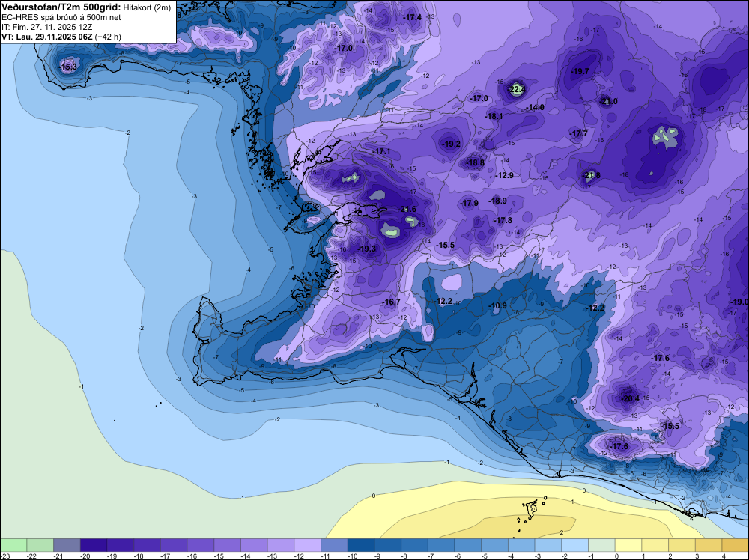Click the line "EC-HRES spá brúuð á 500m net"
Image resolution: width=749 pixels, height=560 pixels.
(x=61, y=18)
